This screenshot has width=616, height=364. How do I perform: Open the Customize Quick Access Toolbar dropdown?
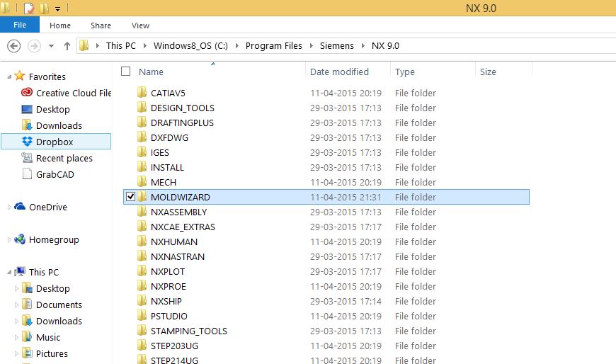pos(57,8)
